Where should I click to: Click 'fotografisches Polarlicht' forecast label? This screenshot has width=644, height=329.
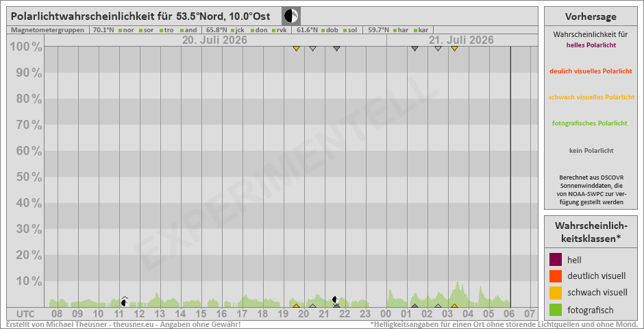click(591, 123)
